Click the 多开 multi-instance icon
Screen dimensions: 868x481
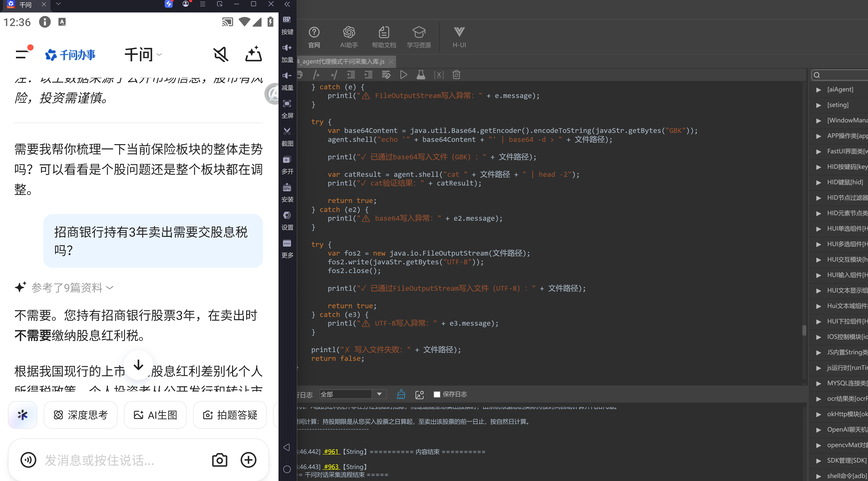coord(287,165)
